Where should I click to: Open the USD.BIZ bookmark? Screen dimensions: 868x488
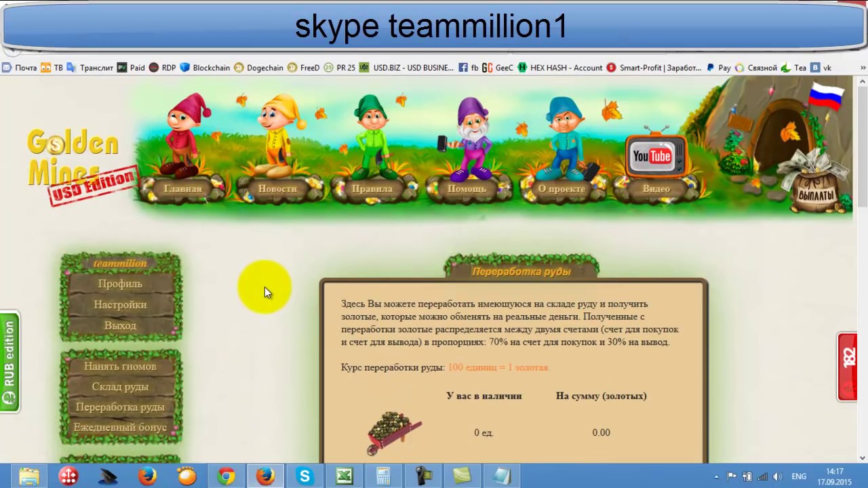(407, 68)
